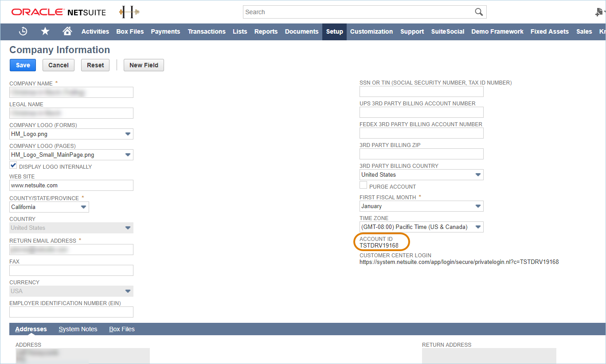Click the Company Information page title
The height and width of the screenshot is (364, 606).
60,50
